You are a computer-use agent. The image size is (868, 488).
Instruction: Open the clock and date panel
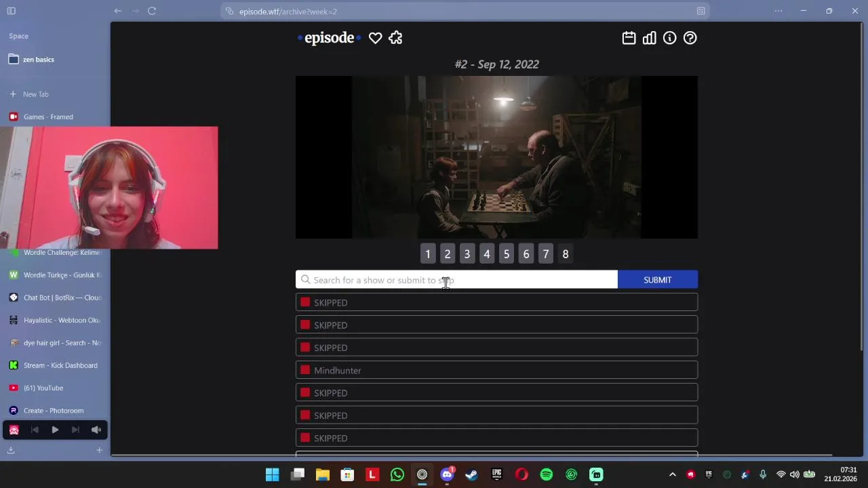[840, 474]
